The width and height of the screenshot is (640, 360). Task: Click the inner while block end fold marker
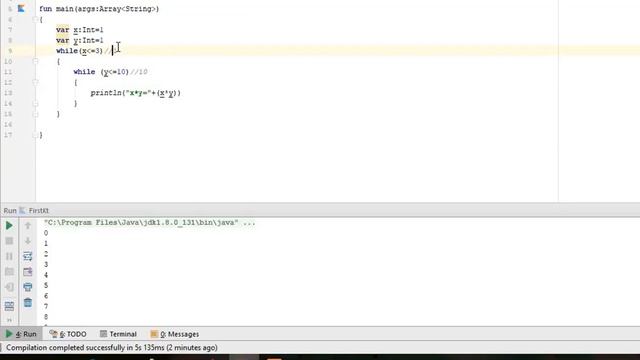35,104
